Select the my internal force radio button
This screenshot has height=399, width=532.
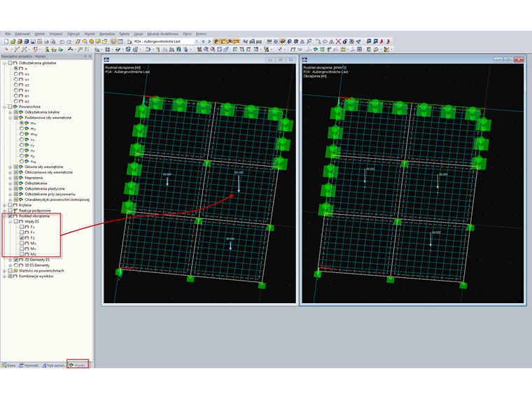pyautogui.click(x=22, y=129)
